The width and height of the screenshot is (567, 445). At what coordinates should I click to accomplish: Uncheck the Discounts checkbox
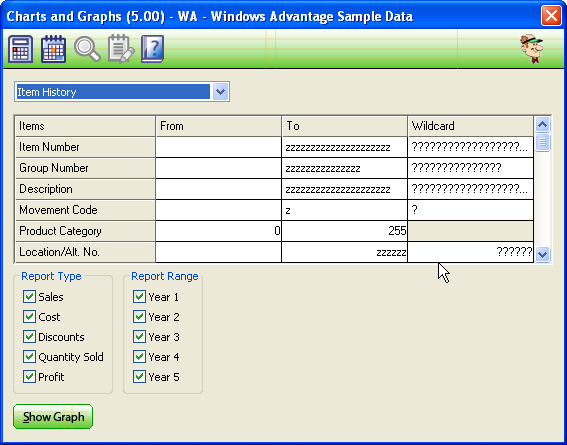click(29, 337)
